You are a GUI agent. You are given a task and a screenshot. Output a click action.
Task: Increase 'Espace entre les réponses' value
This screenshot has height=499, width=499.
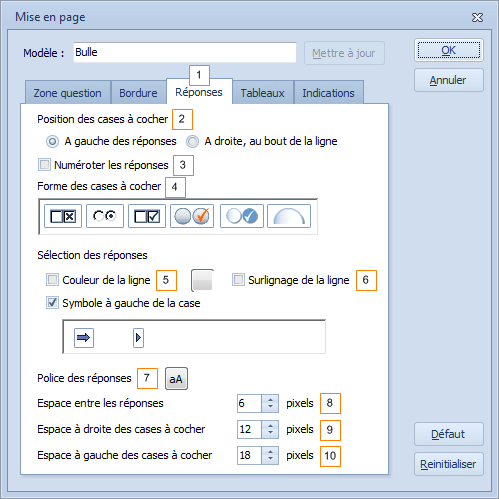point(270,399)
